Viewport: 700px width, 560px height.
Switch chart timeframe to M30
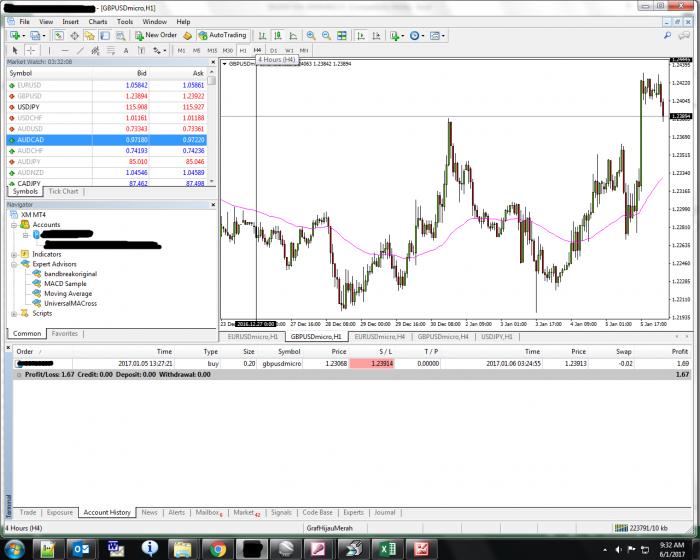pyautogui.click(x=228, y=50)
